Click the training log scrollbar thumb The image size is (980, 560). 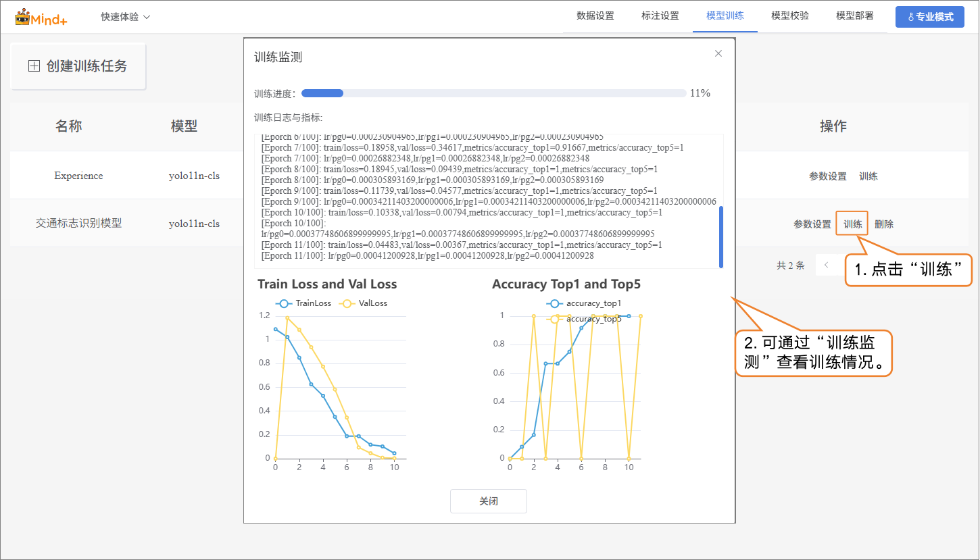pos(720,236)
